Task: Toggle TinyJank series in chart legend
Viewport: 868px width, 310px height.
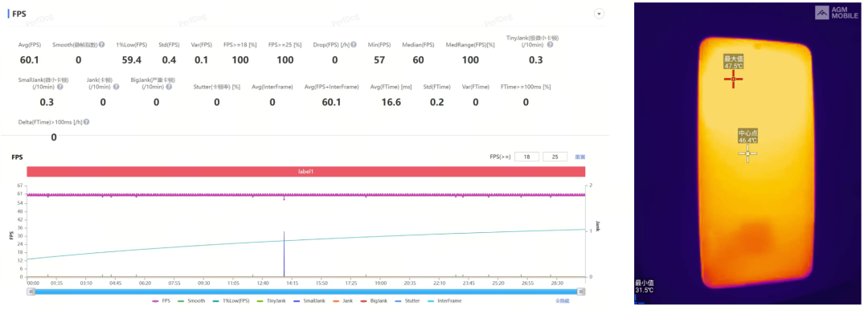Action: point(272,300)
